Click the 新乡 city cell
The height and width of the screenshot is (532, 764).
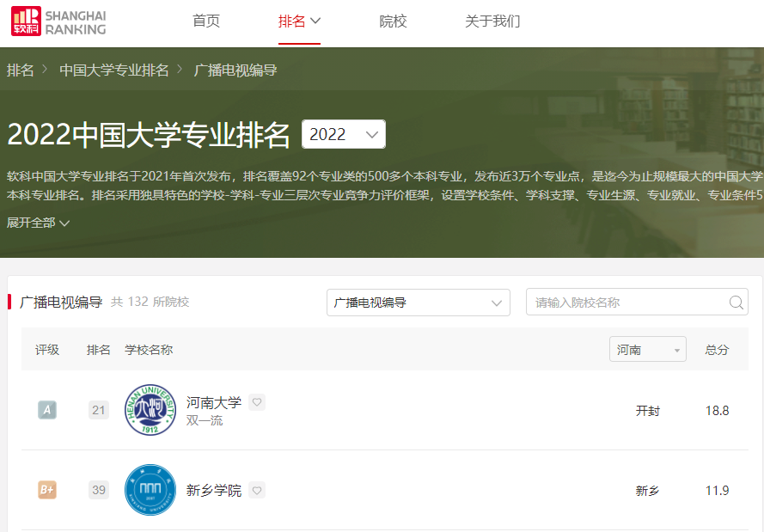tap(647, 491)
